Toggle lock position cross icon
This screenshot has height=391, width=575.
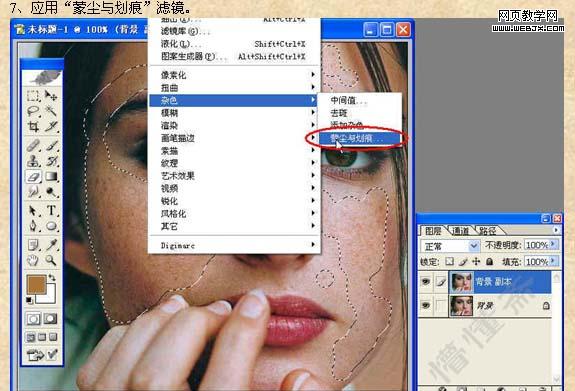[476, 262]
